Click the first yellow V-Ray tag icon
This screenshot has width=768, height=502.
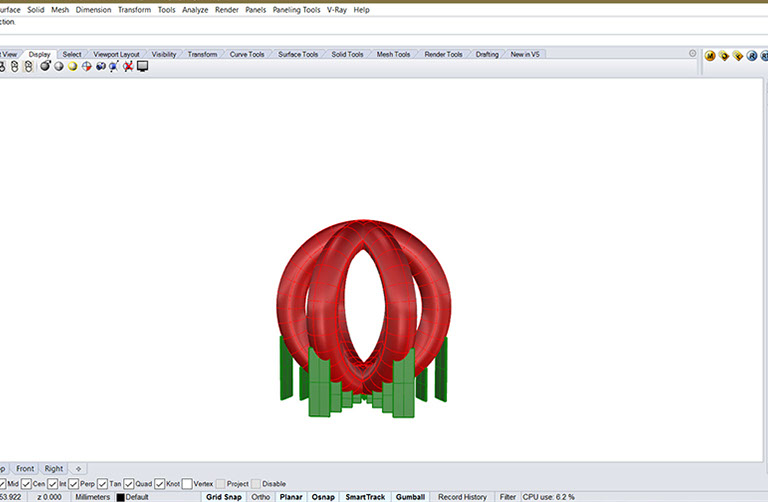[x=724, y=56]
